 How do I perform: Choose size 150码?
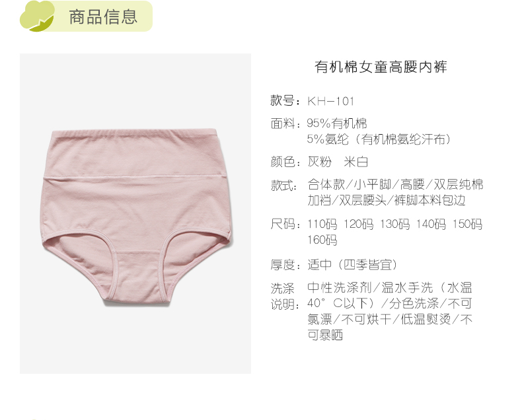coord(467,224)
